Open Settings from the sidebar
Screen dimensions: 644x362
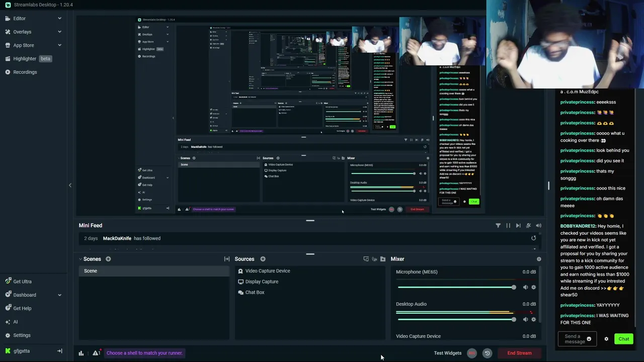coord(22,335)
